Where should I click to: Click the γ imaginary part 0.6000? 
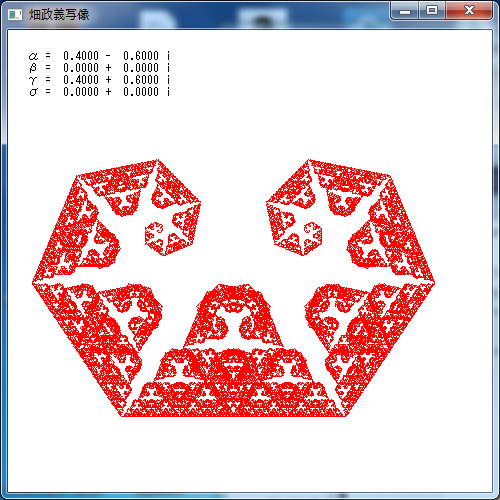[x=141, y=80]
